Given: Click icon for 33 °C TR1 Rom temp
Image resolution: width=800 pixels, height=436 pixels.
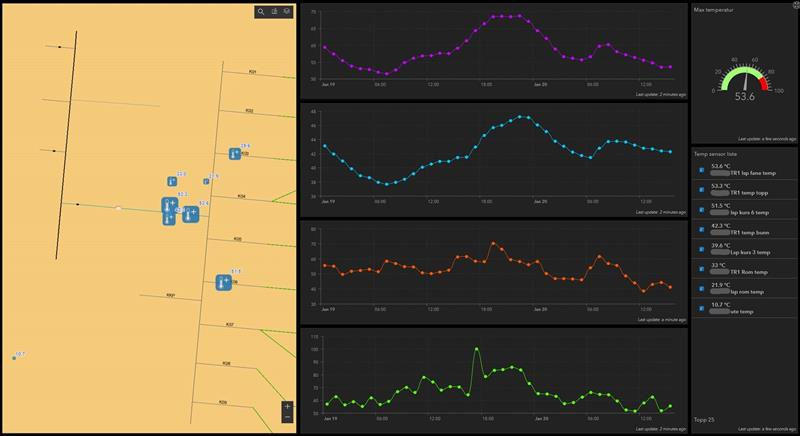Looking at the screenshot, I should [x=702, y=269].
